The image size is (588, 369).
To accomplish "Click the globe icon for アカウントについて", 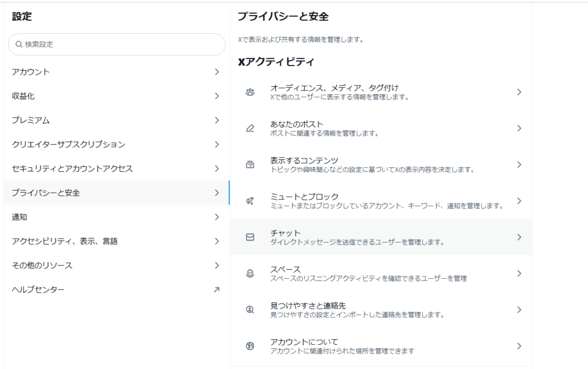I will 250,346.
